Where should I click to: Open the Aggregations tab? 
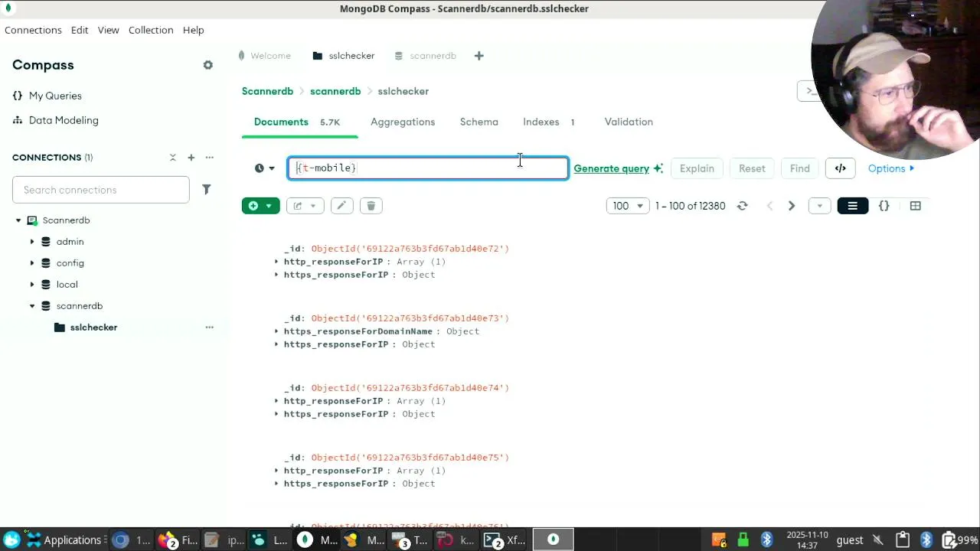coord(403,122)
